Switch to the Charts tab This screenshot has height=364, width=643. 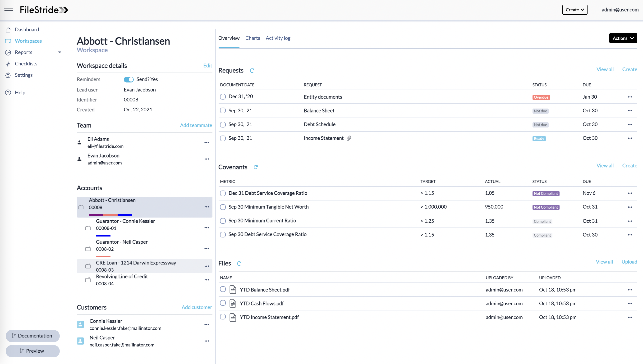coord(252,38)
